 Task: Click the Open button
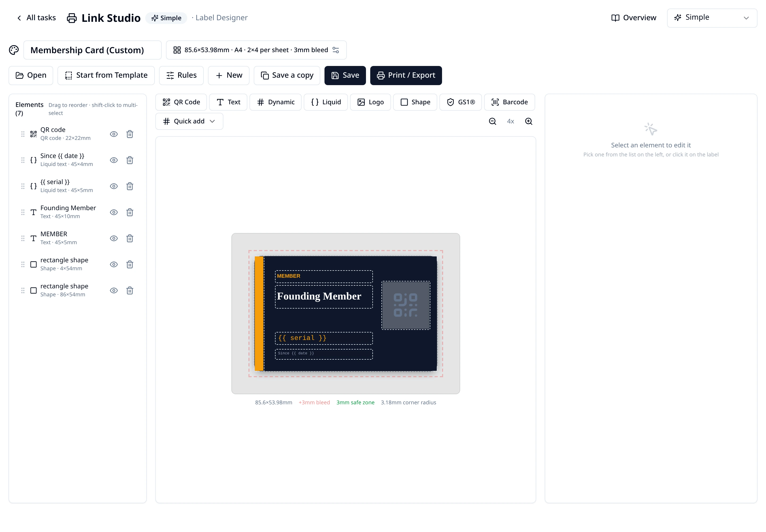(31, 75)
